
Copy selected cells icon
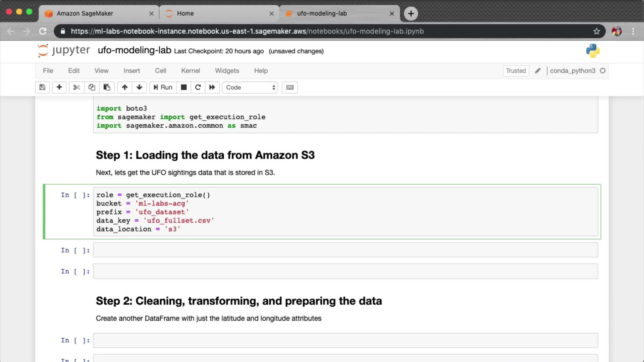pos(92,87)
